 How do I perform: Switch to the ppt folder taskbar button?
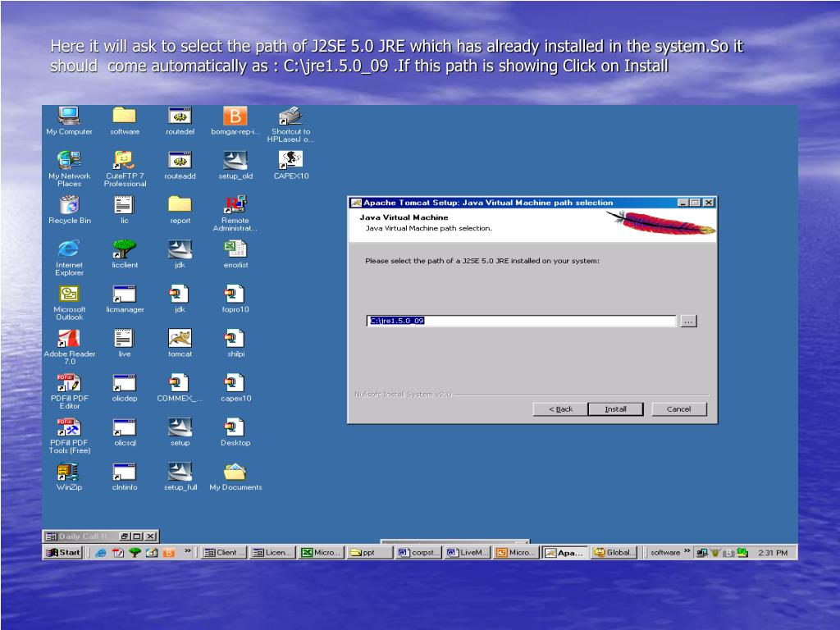coord(368,552)
